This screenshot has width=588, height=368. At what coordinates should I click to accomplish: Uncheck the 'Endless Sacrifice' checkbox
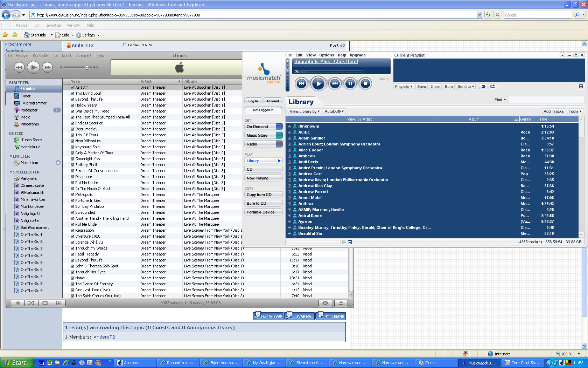tap(72, 123)
